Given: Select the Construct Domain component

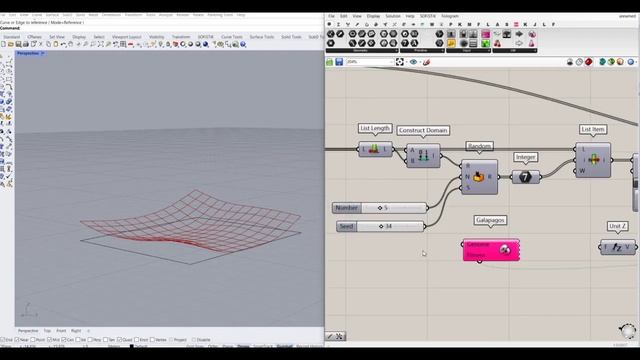Looking at the screenshot, I should [x=423, y=156].
